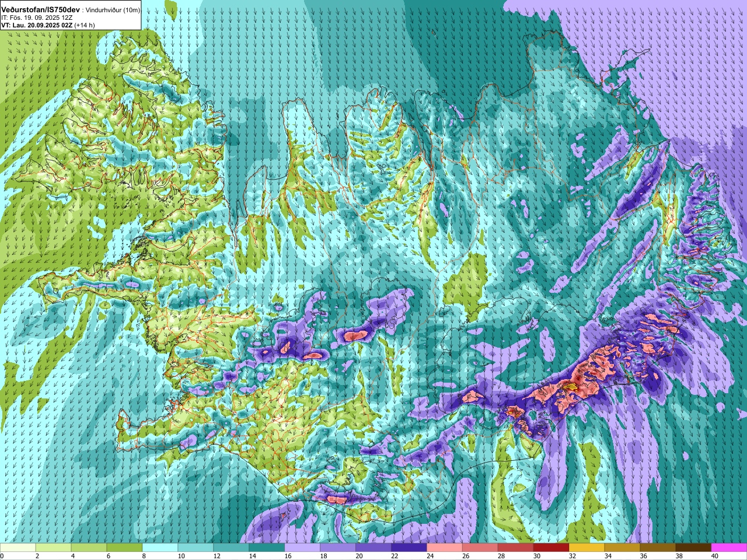
Task: Pick the 20–22 violet legend swatch
Action: pyautogui.click(x=373, y=548)
